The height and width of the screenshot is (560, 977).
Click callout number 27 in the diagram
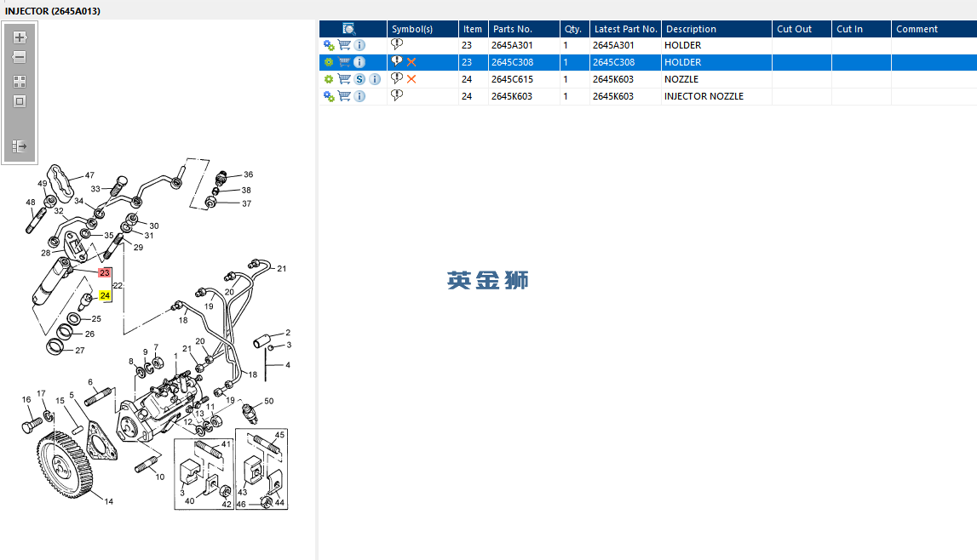click(x=80, y=351)
